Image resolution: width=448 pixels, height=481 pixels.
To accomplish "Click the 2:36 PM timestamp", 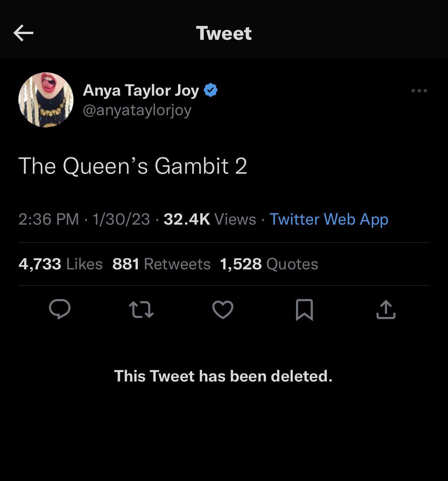I will [48, 219].
